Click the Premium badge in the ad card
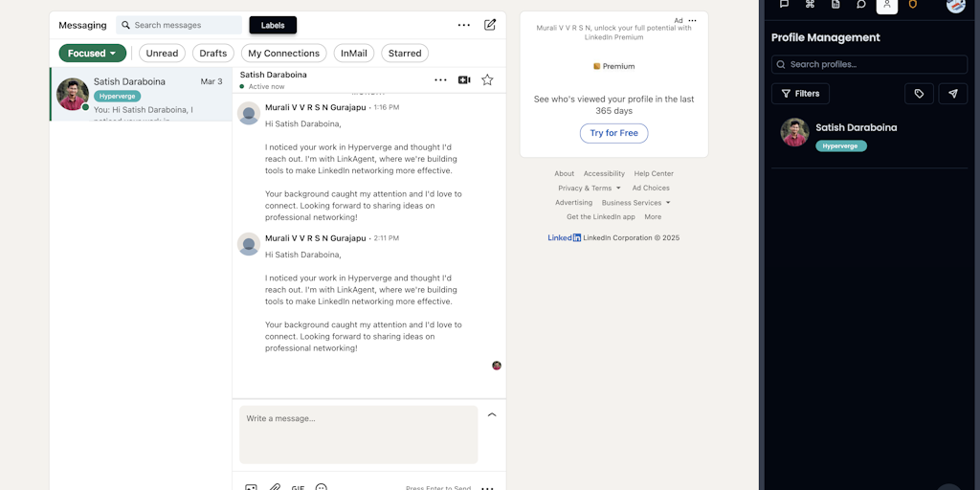This screenshot has height=490, width=980. click(613, 66)
